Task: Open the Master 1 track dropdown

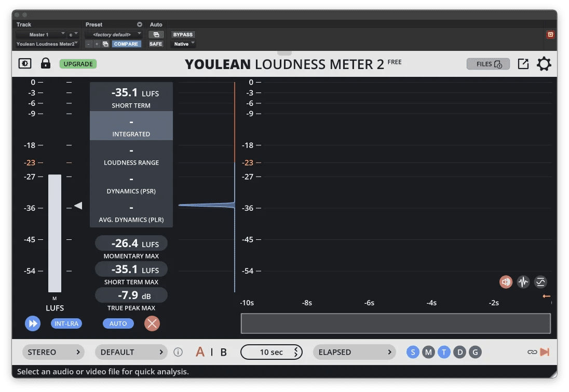Action: point(40,34)
